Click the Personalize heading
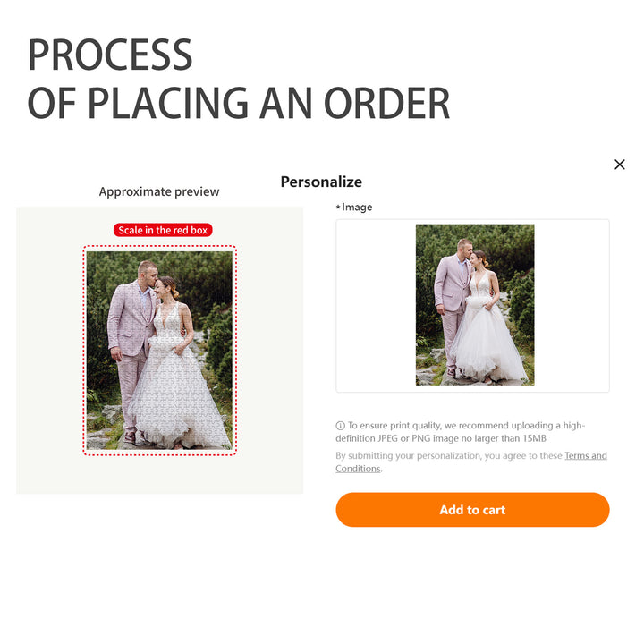The width and height of the screenshot is (644, 644). (x=321, y=182)
